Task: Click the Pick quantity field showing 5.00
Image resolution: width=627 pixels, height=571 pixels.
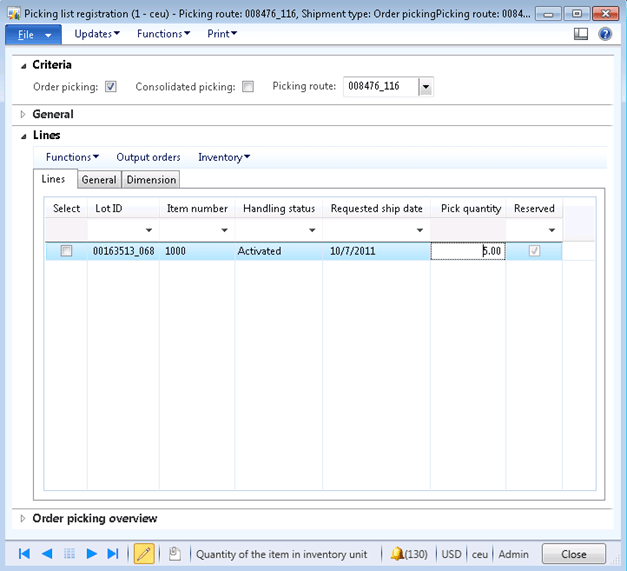Action: tap(468, 251)
